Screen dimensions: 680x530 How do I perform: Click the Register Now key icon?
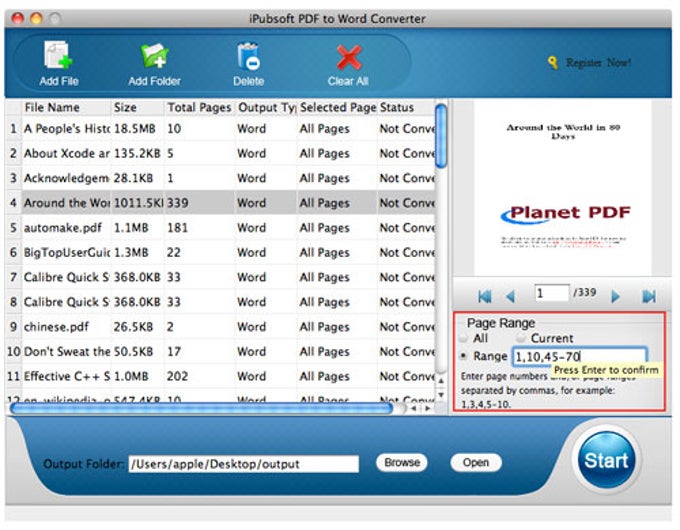click(552, 63)
